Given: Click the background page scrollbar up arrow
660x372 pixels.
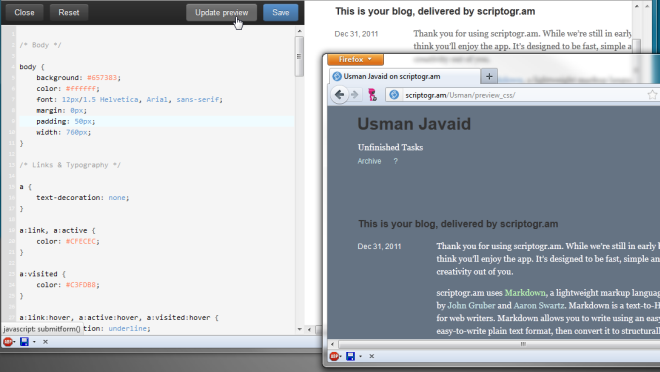Looking at the screenshot, I should click(x=637, y=6).
